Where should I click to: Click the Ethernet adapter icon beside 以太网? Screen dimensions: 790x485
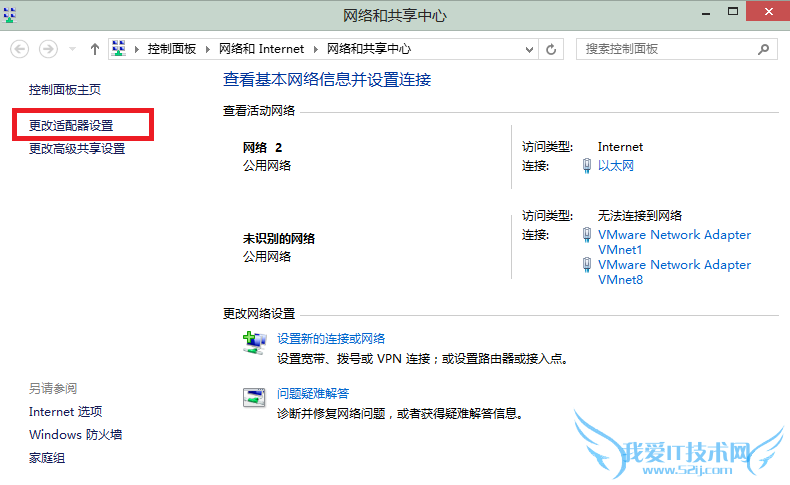pos(586,166)
